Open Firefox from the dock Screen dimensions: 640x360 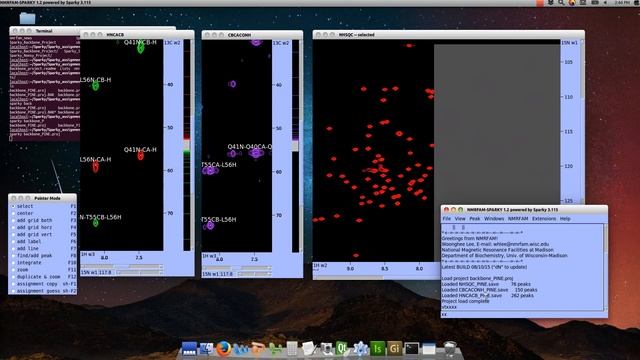point(223,349)
